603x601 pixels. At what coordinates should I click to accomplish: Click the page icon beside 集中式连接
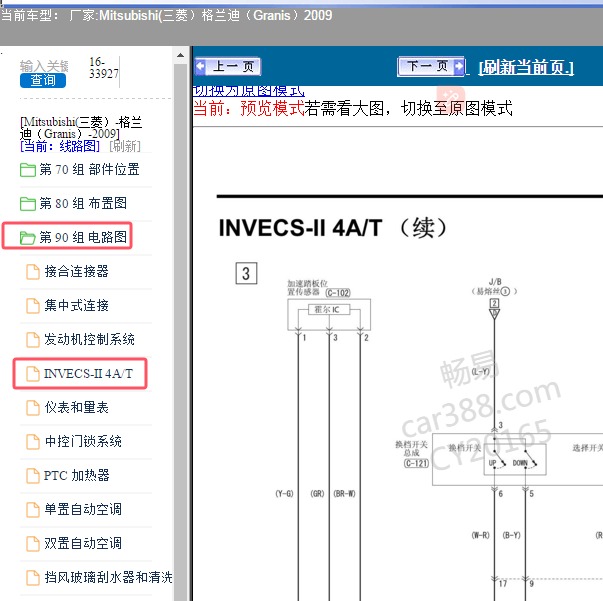(33, 306)
